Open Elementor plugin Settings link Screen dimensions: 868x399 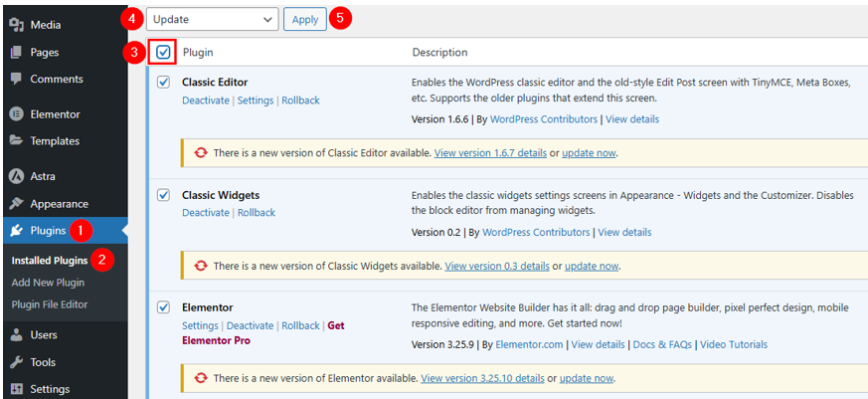coord(200,325)
